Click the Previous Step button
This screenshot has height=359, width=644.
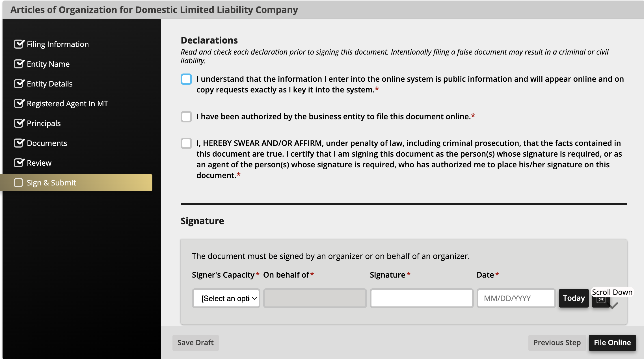(557, 343)
